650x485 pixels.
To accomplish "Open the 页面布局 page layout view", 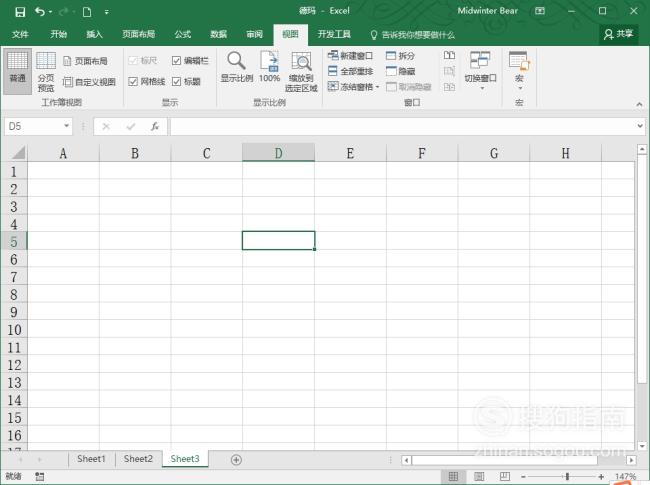I will 85,61.
